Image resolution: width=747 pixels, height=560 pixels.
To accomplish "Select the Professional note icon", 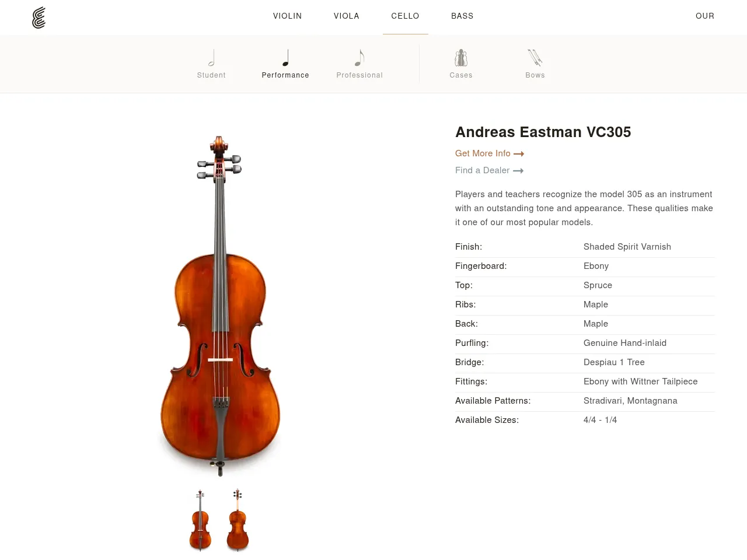I will (359, 57).
